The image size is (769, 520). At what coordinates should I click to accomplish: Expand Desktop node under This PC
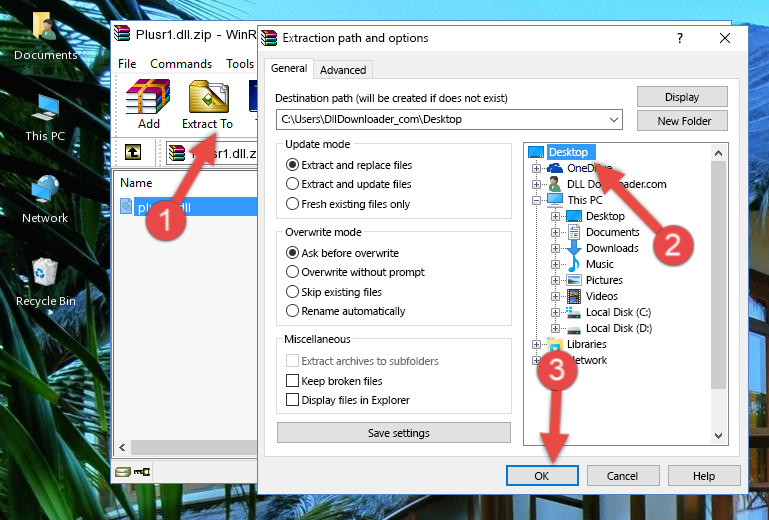(x=555, y=216)
